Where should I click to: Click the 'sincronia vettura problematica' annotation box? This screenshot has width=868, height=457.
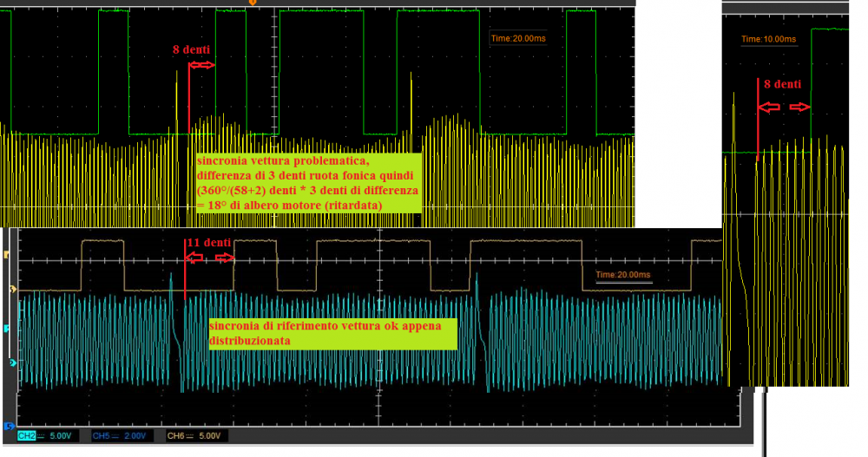307,183
